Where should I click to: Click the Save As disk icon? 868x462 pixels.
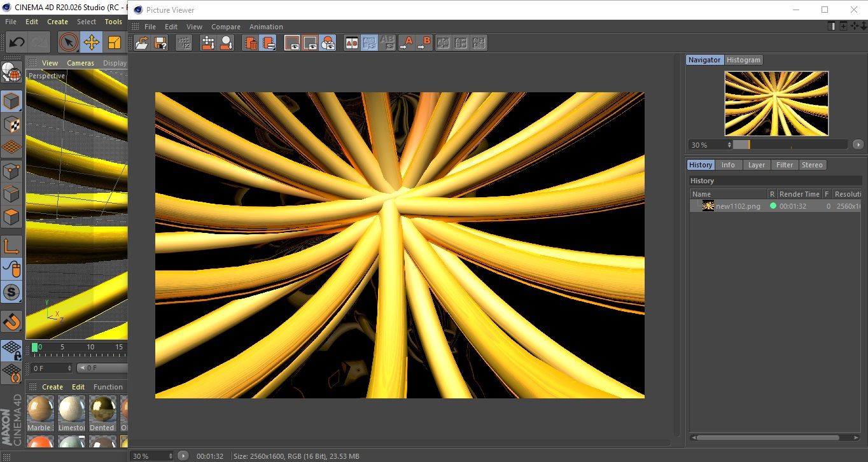pos(160,43)
